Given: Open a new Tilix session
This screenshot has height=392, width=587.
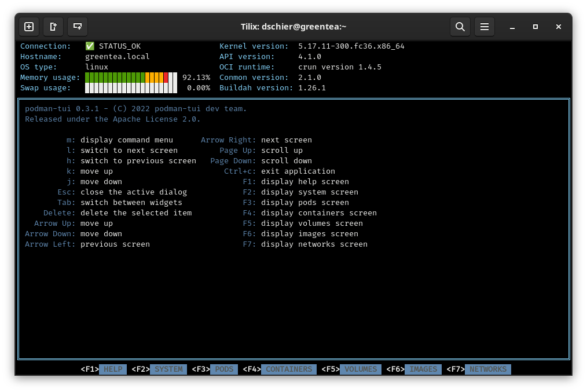Looking at the screenshot, I should 28,26.
